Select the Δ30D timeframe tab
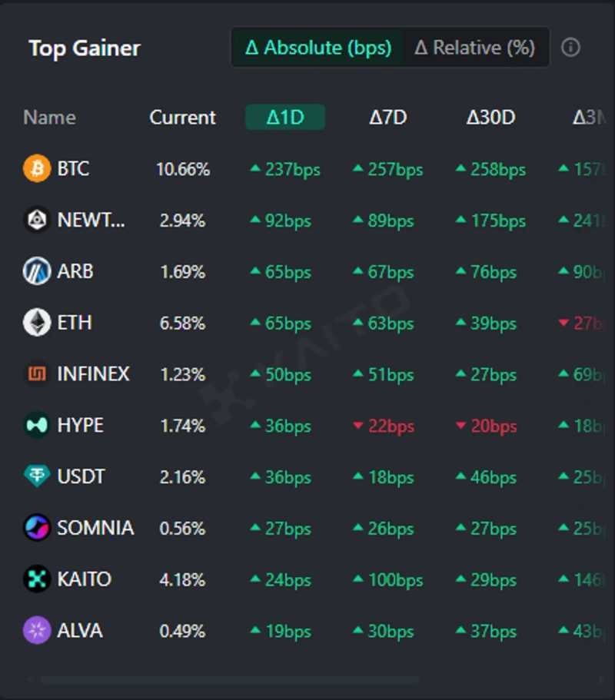Viewport: 615px width, 700px height. pos(490,118)
